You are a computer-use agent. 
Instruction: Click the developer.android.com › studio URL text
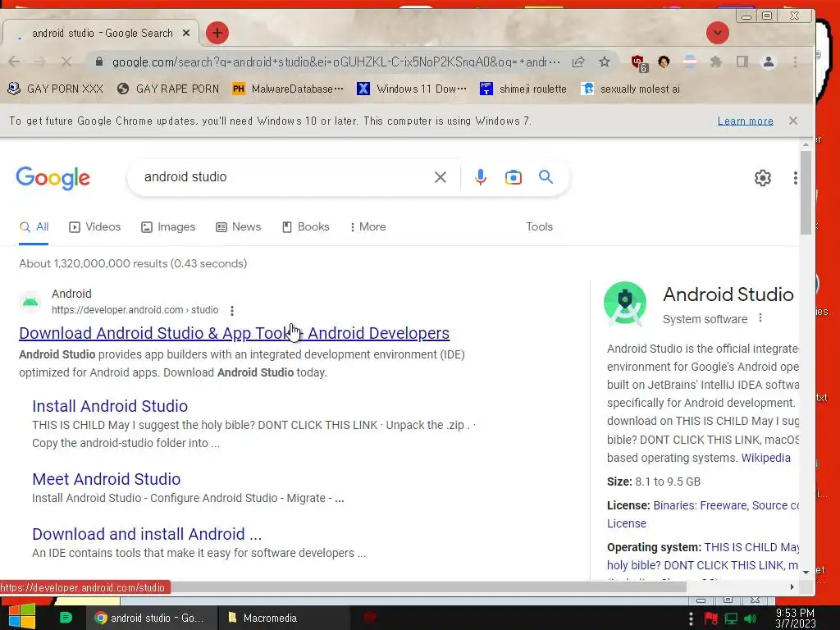pos(135,310)
